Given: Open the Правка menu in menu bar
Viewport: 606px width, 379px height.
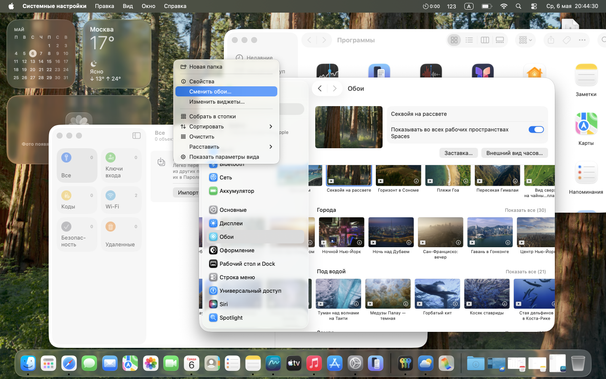Looking at the screenshot, I should [x=104, y=6].
